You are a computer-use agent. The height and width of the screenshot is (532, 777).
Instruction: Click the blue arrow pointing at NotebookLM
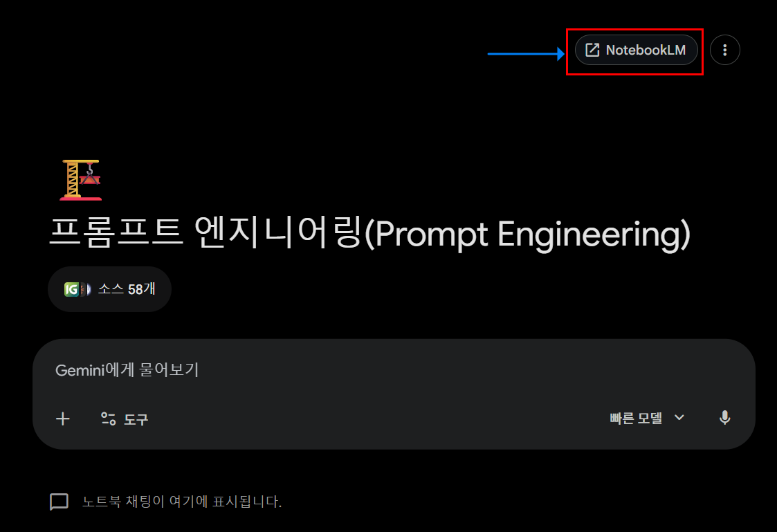point(527,53)
